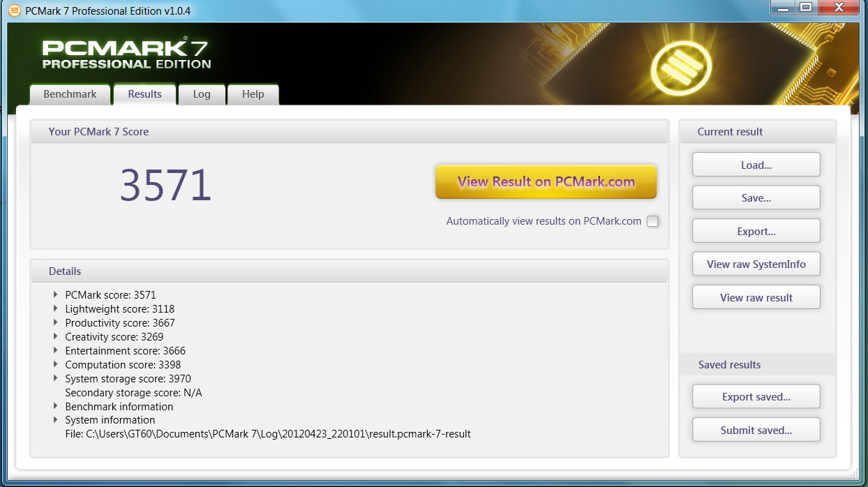
Task: Expand the Benchmark information row
Action: click(56, 406)
